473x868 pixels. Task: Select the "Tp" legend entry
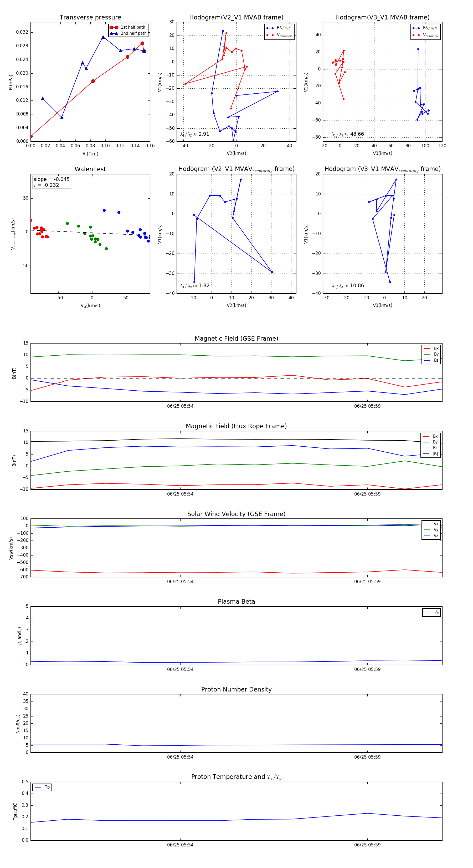pos(42,788)
